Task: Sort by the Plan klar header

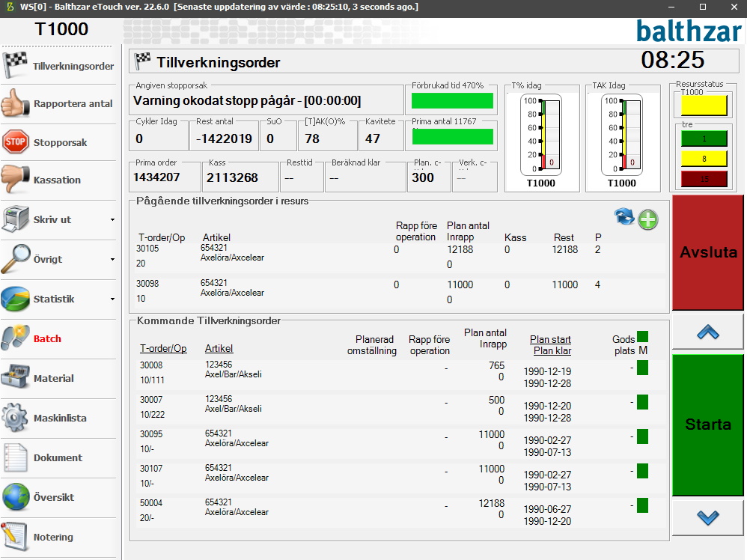Action: (552, 351)
